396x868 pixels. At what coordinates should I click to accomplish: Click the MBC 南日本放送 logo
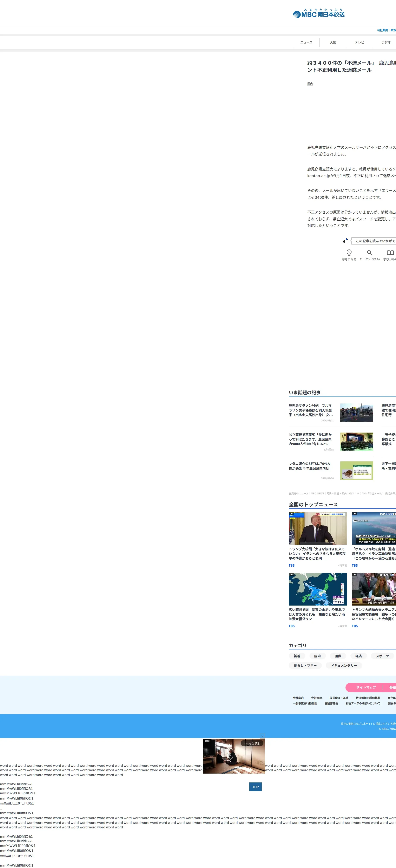[x=319, y=14]
